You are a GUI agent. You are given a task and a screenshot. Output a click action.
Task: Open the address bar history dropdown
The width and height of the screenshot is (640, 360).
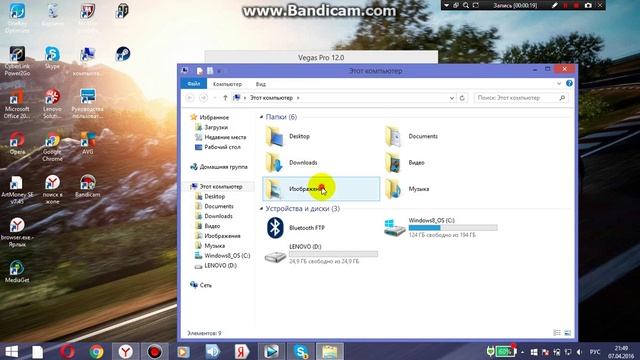pos(452,98)
